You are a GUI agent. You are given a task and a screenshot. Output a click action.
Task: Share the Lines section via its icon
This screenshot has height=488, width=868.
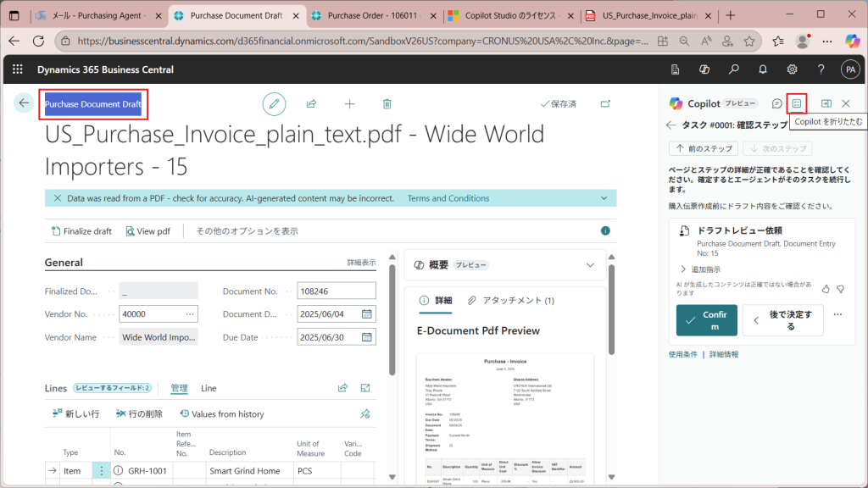tap(342, 388)
